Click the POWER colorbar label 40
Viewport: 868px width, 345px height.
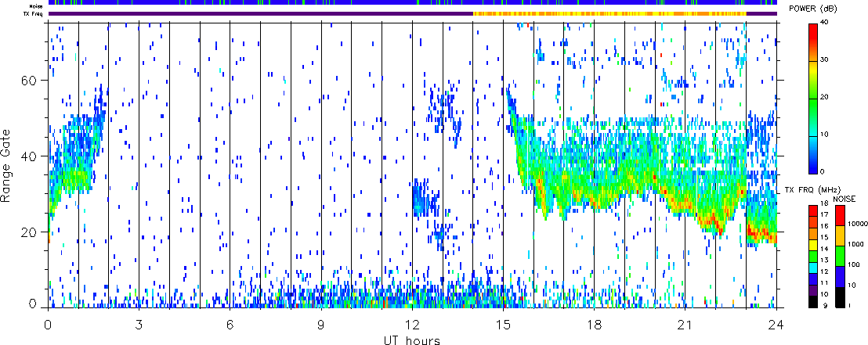point(825,23)
